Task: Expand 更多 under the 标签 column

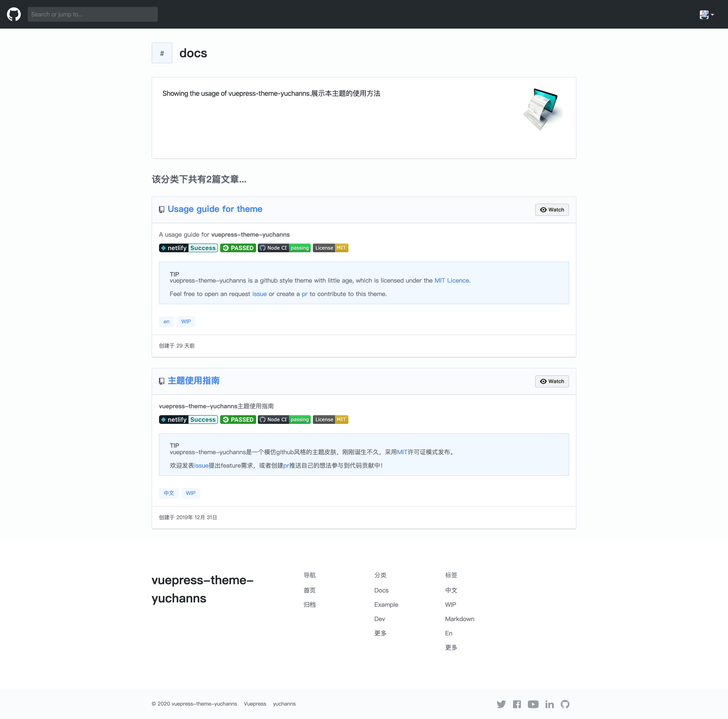Action: (x=451, y=647)
